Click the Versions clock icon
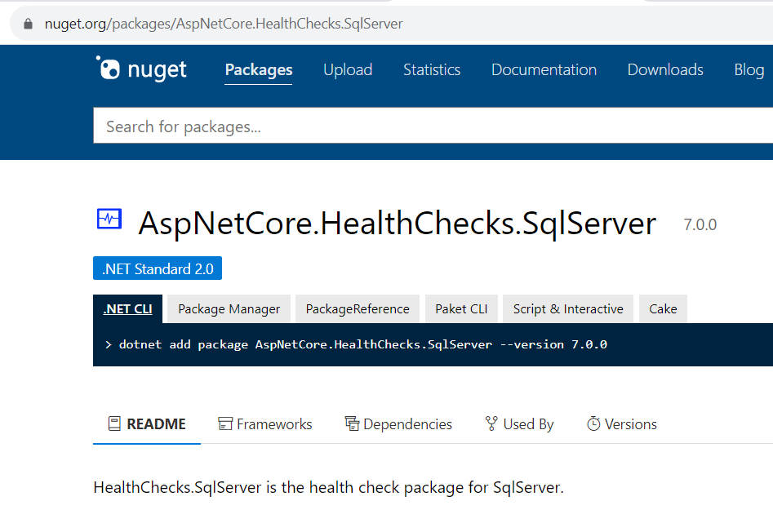Viewport: 773px width, 532px height. [593, 423]
